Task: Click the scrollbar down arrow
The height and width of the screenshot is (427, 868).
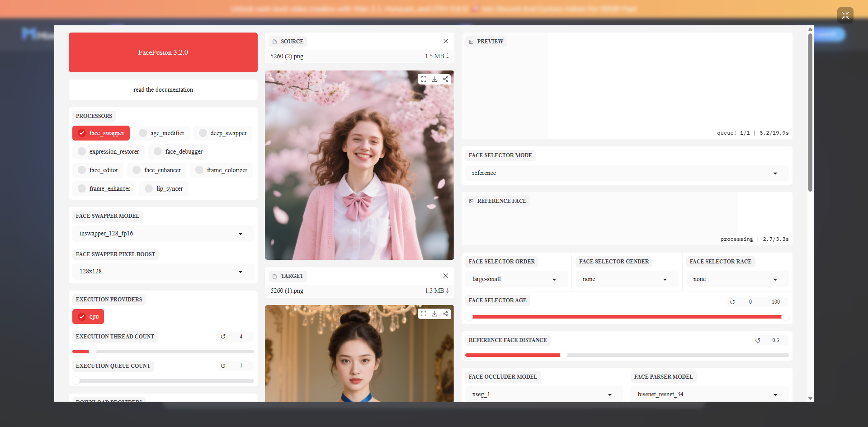Action: pos(810,398)
